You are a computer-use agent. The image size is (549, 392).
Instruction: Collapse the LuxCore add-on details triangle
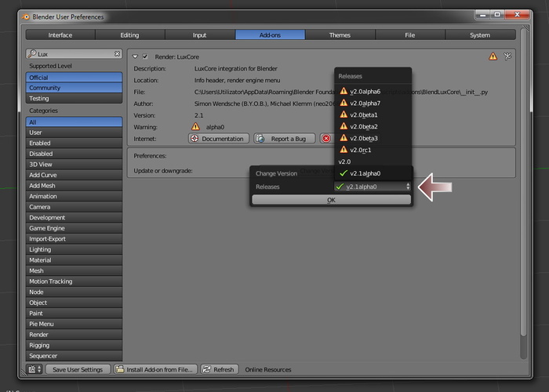(x=135, y=56)
